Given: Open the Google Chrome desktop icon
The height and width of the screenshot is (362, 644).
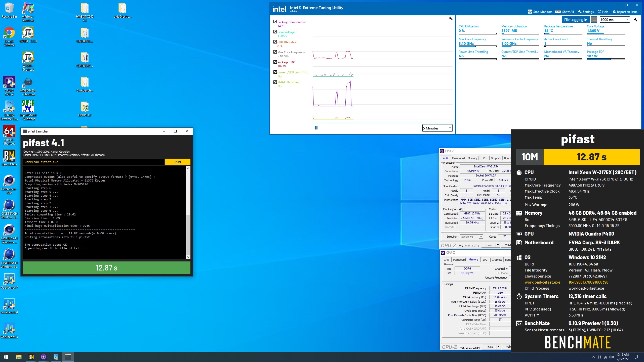Looking at the screenshot, I should 9,37.
